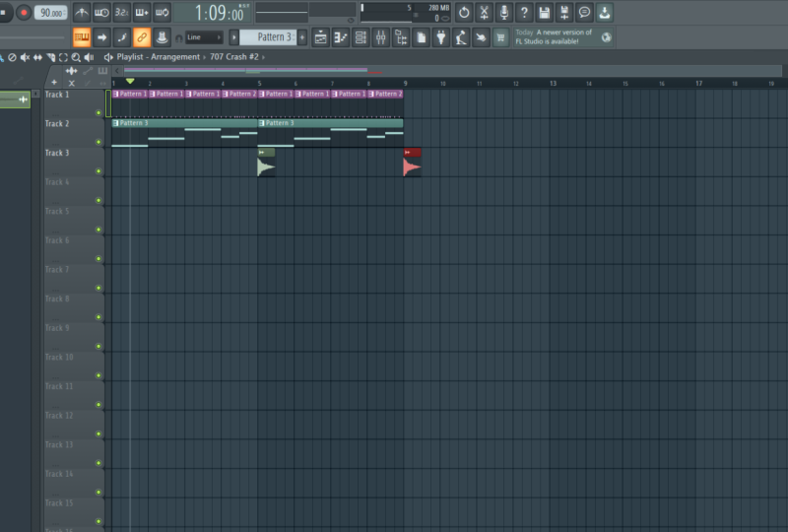Select the slip tool in playlist toolbar

[37, 57]
